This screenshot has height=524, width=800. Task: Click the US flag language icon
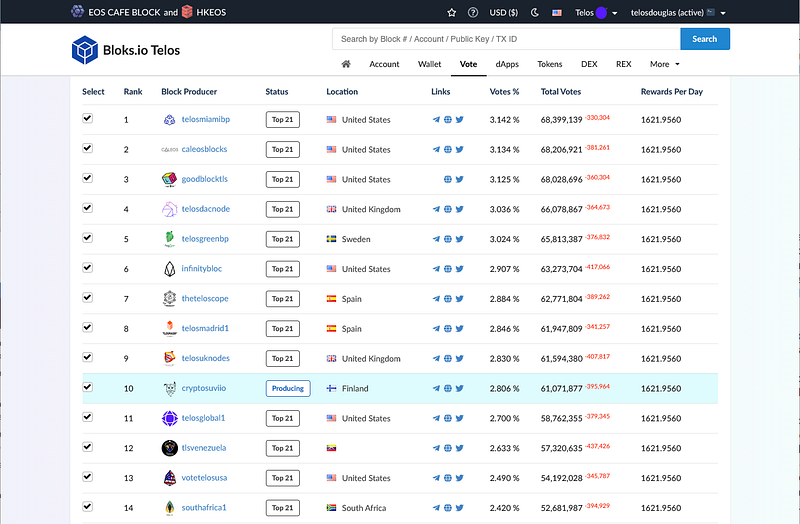click(x=557, y=13)
